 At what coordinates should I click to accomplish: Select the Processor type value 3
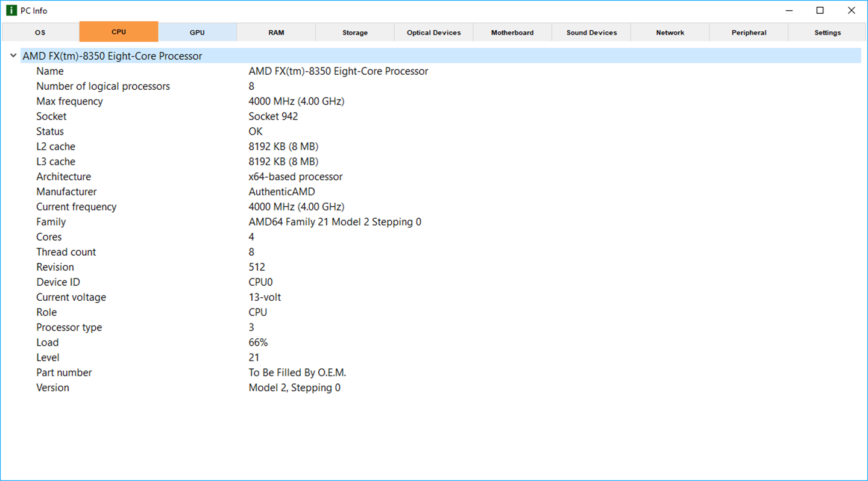251,327
